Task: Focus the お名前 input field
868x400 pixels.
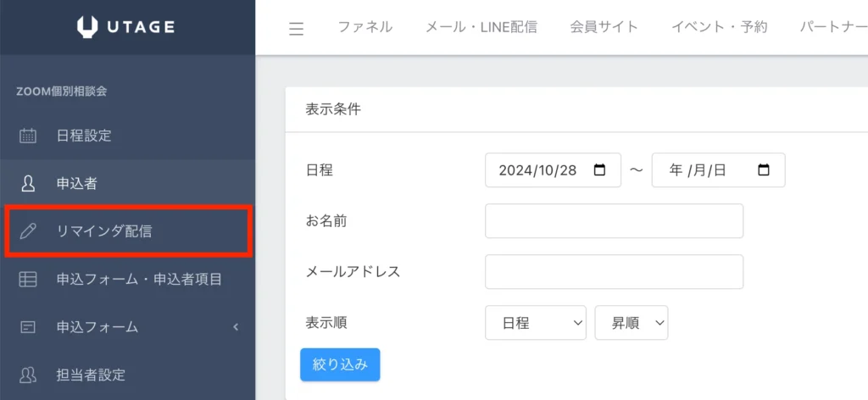Action: click(615, 221)
